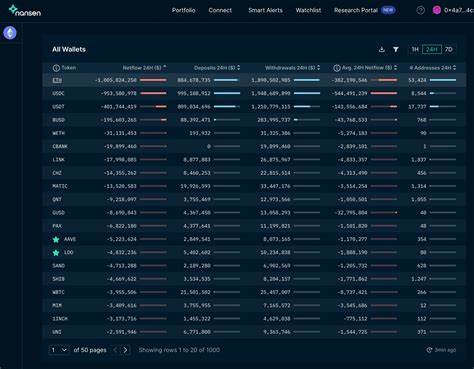Sort by Deposits 24H column

(217, 68)
